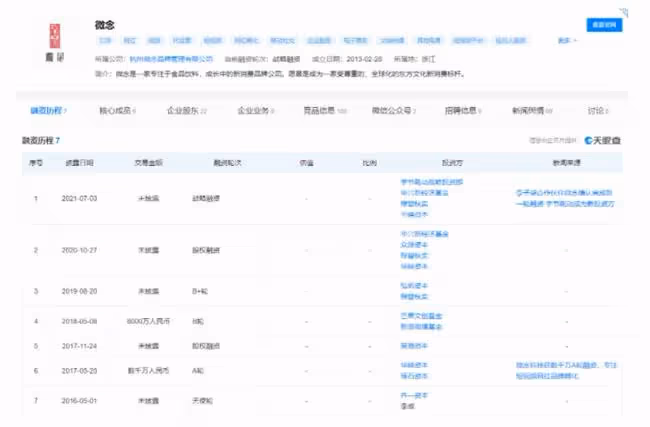Select the 2021-07-03 date cell
650x427 pixels.
pyautogui.click(x=79, y=199)
